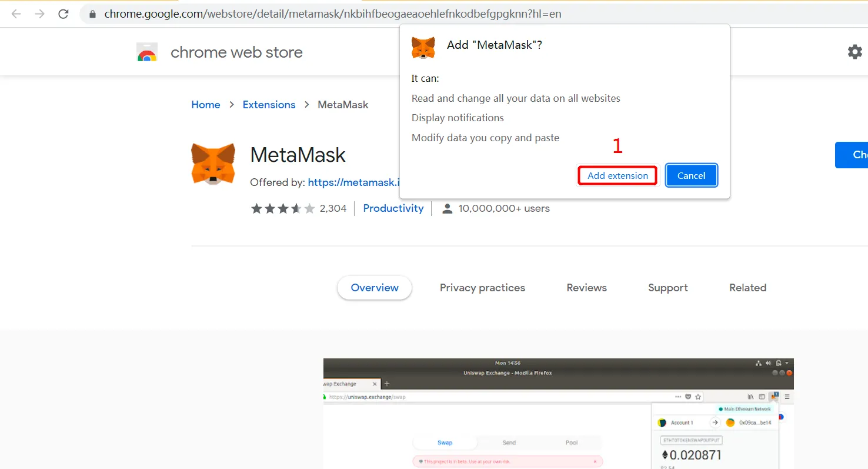Open Chrome Web Store settings gear
This screenshot has width=868, height=469.
854,52
